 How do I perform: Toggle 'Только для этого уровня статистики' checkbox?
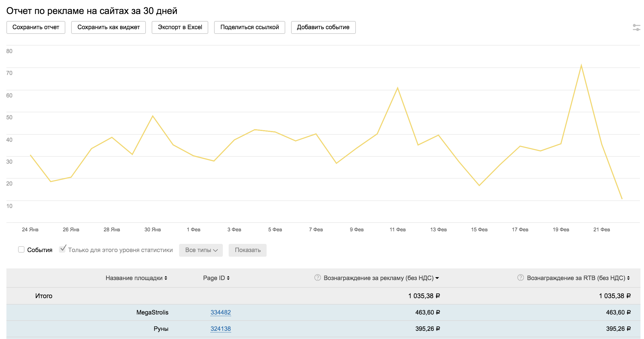coord(62,249)
